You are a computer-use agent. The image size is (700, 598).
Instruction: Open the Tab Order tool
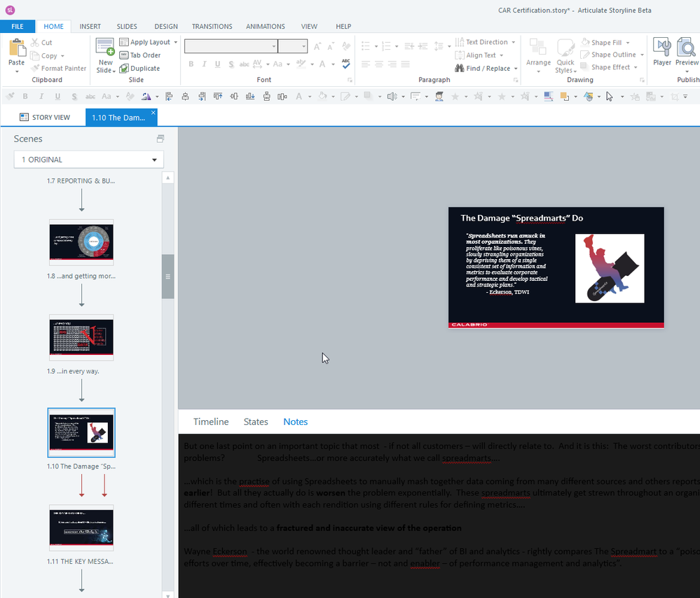point(140,55)
